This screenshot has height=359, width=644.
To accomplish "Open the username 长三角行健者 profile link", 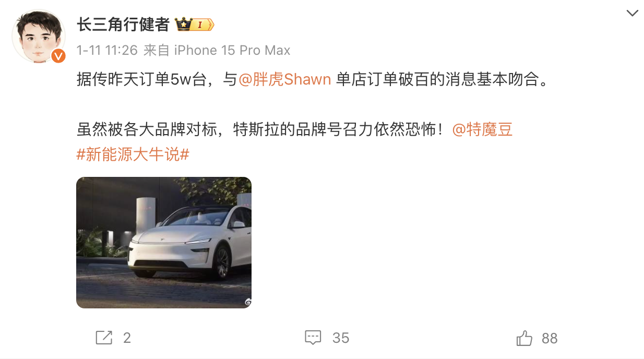I will [x=123, y=24].
